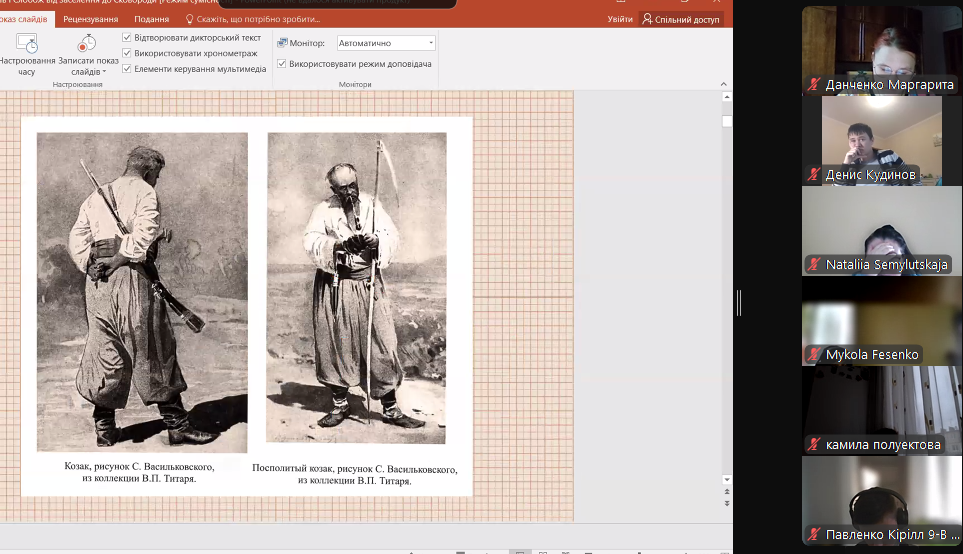Select Данченко Маргарита video tile

[x=881, y=50]
